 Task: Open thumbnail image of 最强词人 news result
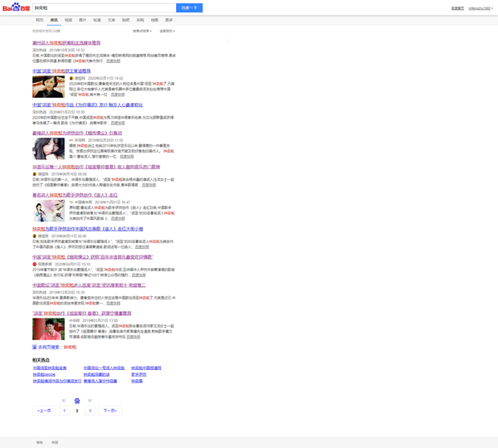pyautogui.click(x=48, y=148)
